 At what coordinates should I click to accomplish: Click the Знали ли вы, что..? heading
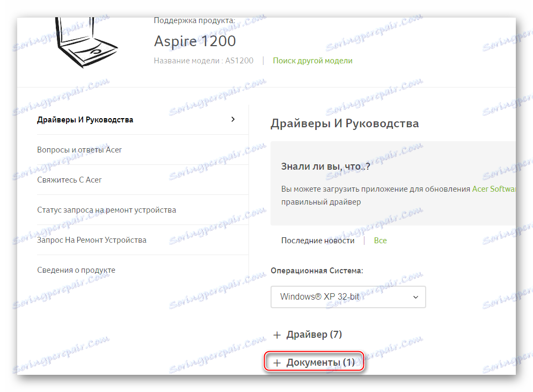click(x=325, y=166)
